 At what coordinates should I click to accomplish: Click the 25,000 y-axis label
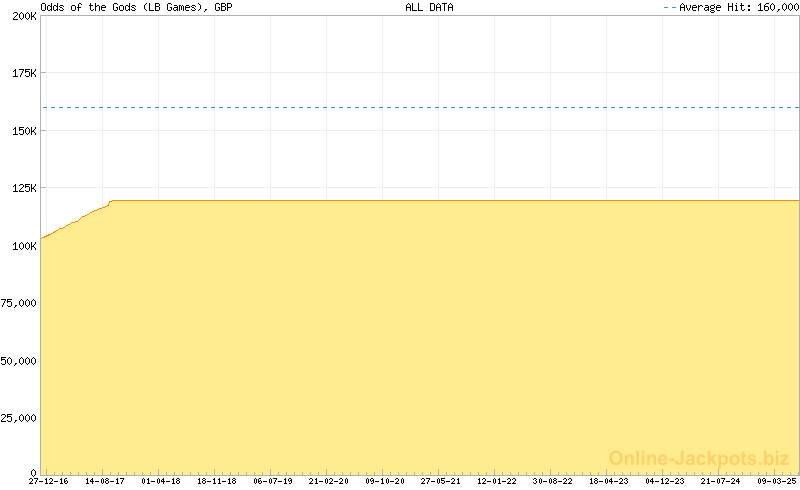coord(19,417)
